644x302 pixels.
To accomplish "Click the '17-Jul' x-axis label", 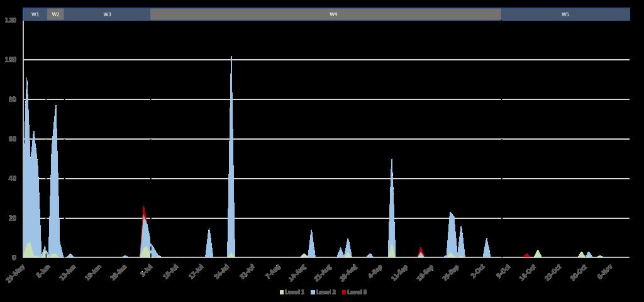I will point(196,271).
